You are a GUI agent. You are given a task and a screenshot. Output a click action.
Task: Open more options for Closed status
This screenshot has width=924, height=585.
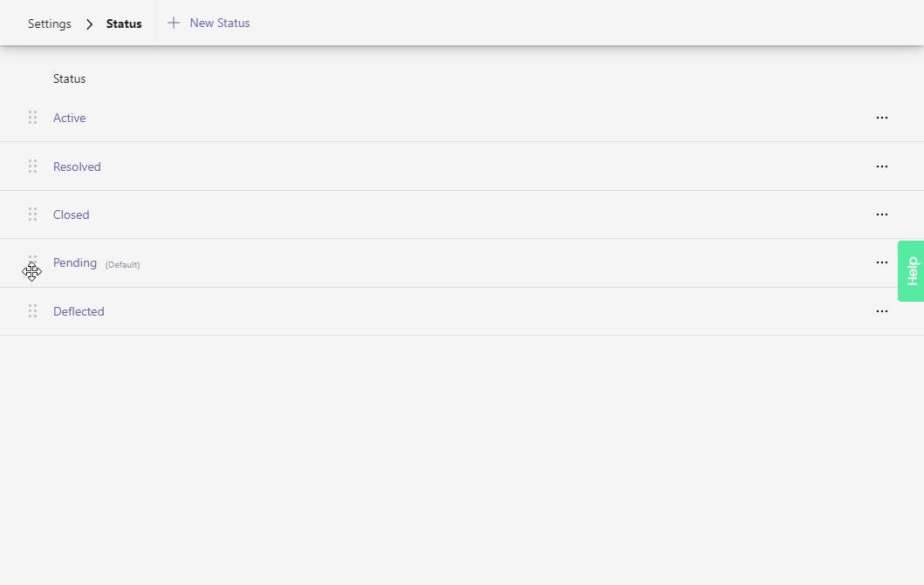click(x=881, y=214)
